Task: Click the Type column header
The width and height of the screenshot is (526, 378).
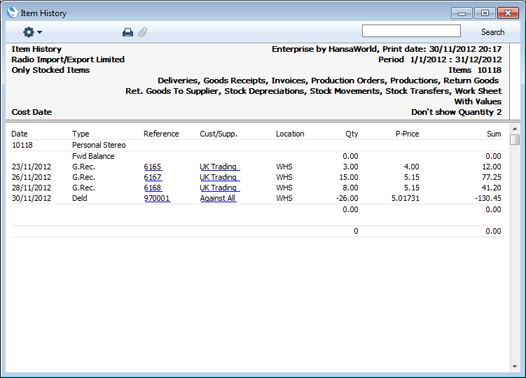Action: [81, 134]
